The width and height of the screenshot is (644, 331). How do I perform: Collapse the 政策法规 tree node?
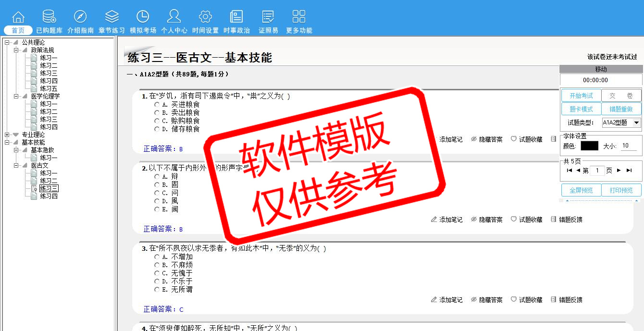16,50
